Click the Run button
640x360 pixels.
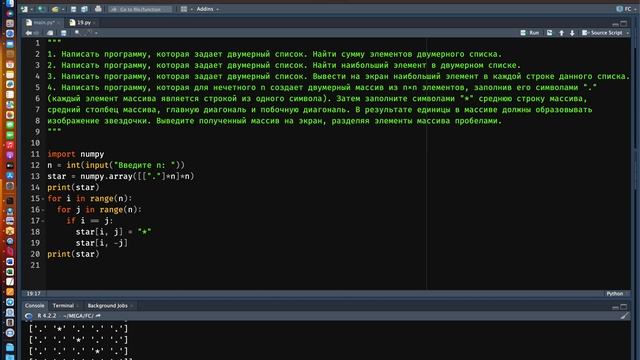click(x=530, y=33)
